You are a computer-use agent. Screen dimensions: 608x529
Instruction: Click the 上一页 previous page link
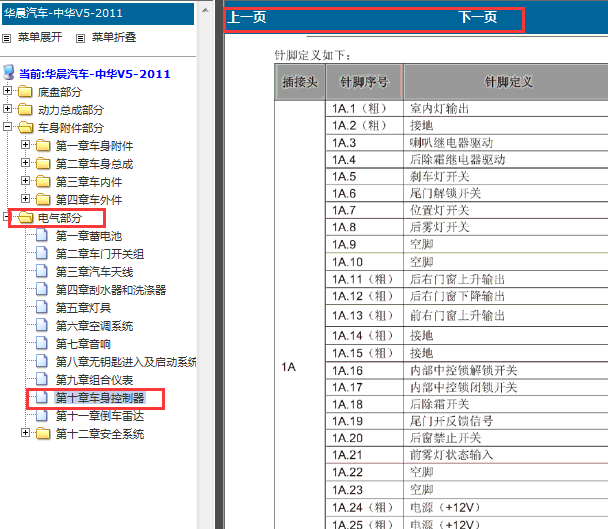(x=247, y=17)
